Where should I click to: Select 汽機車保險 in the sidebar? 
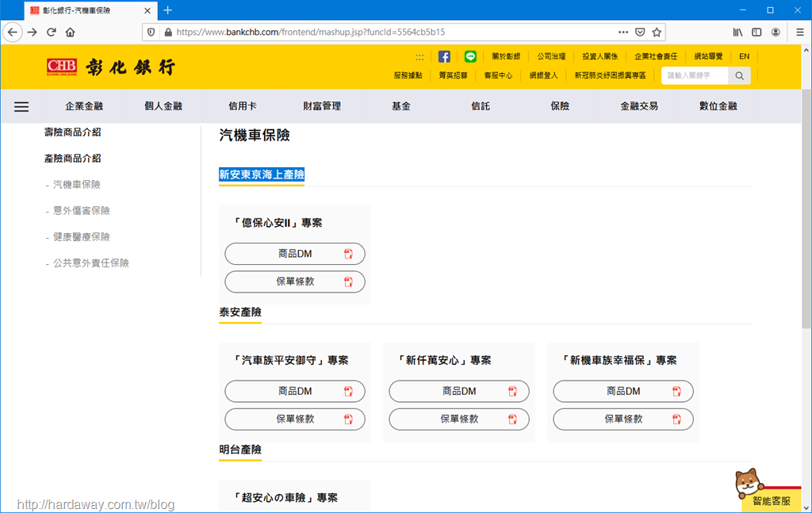click(x=77, y=185)
